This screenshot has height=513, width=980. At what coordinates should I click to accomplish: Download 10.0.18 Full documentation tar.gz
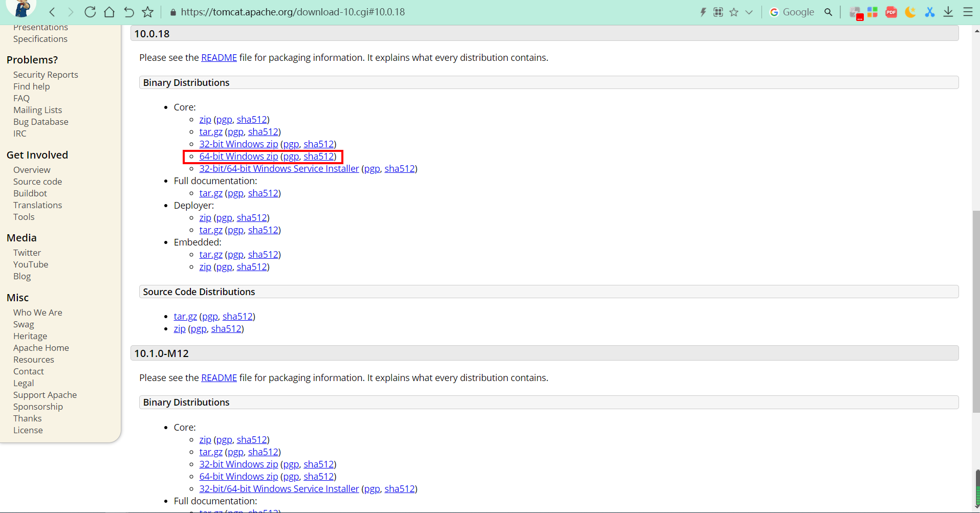click(x=211, y=193)
